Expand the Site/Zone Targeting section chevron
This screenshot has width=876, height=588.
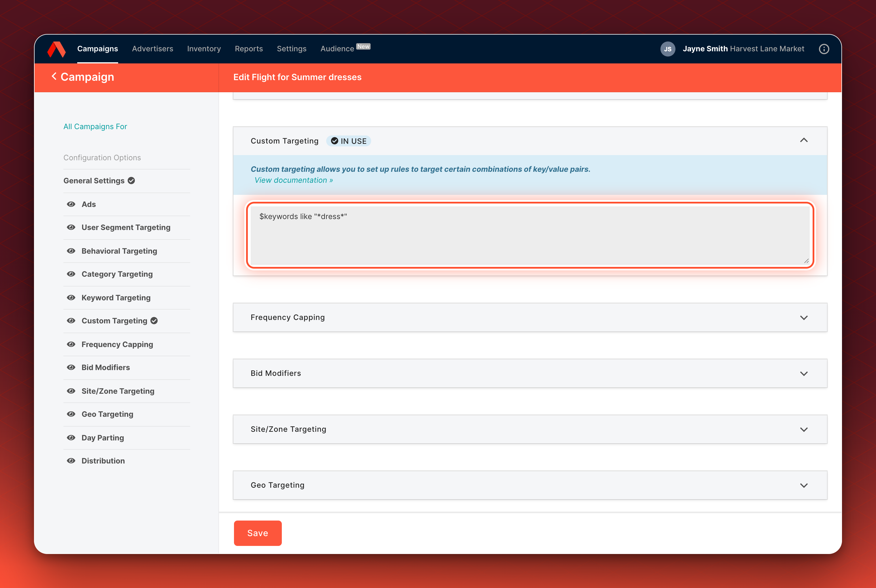click(804, 429)
